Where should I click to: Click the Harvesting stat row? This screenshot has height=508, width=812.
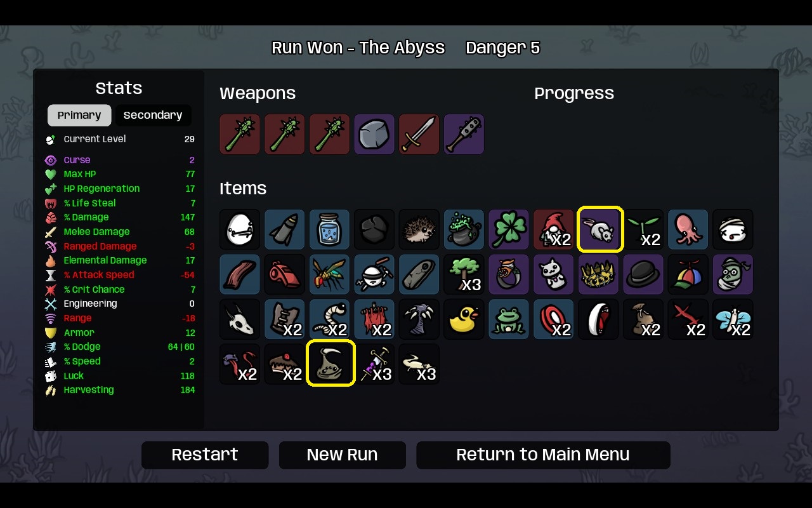[120, 390]
